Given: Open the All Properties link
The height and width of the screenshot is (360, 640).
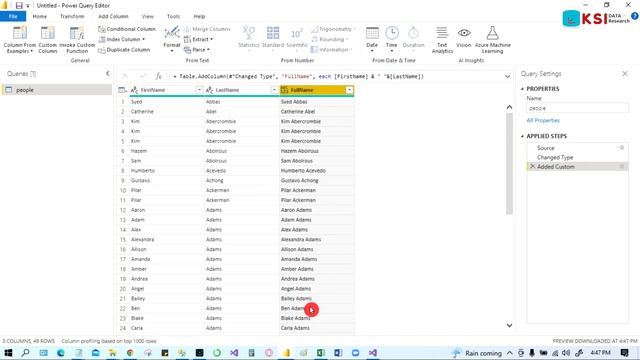Looking at the screenshot, I should click(x=543, y=120).
